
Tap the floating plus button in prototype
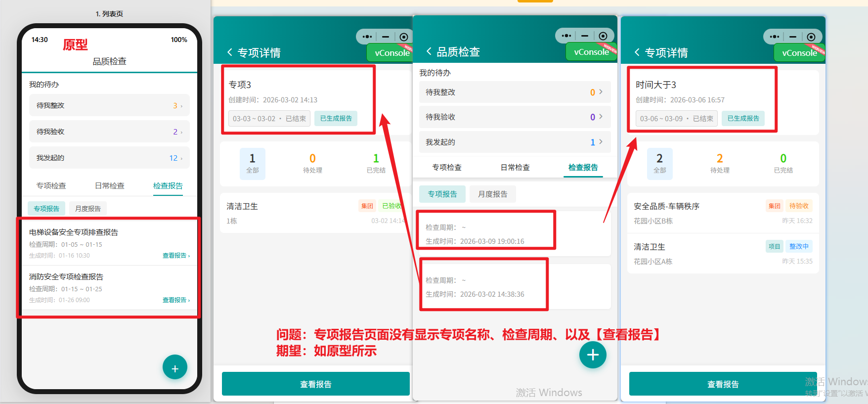174,367
